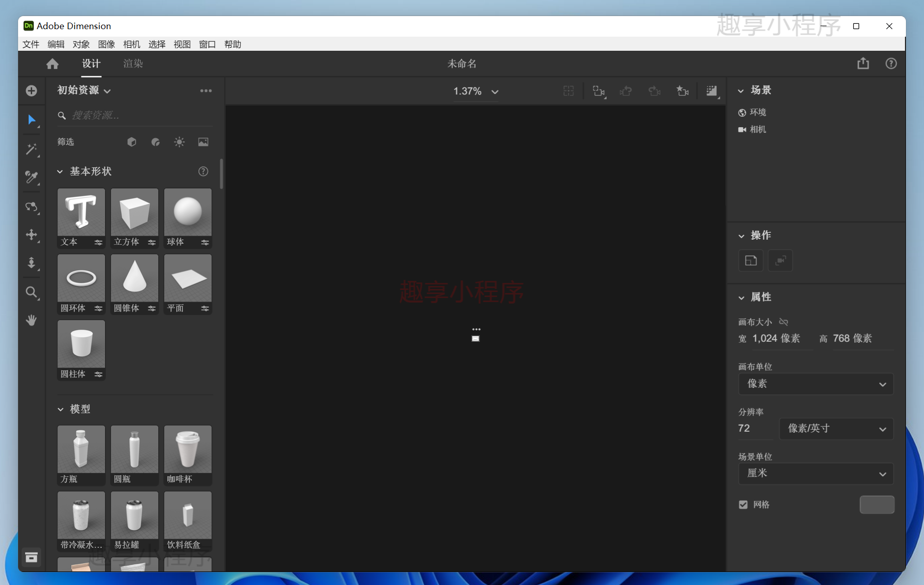Collapse the 操作 panel
The height and width of the screenshot is (585, 924).
tap(741, 236)
